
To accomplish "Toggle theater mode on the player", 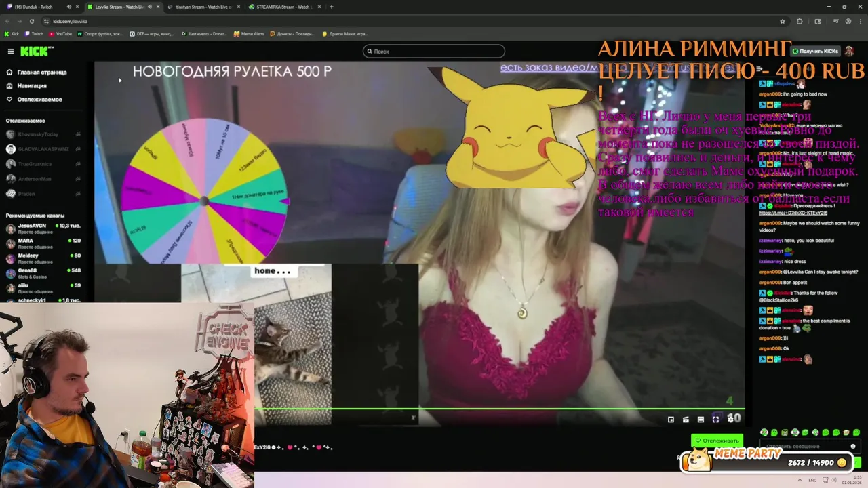I will coord(701,420).
